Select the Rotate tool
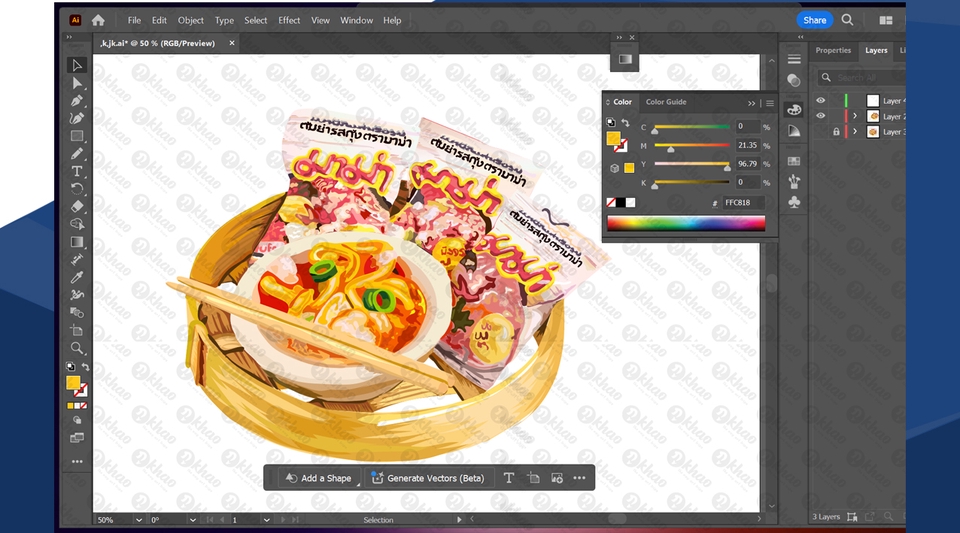Screen dimensions: 960x533 [77, 188]
